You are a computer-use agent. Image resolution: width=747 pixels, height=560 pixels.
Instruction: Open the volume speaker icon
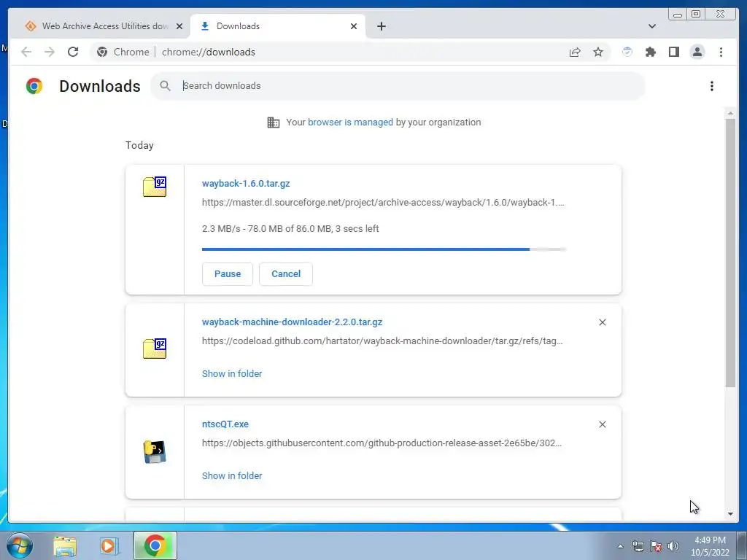click(x=673, y=546)
